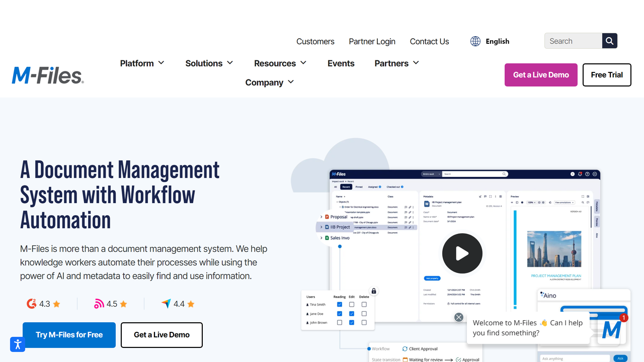
Task: Expand the IIB Project item chevron
Action: 321,227
